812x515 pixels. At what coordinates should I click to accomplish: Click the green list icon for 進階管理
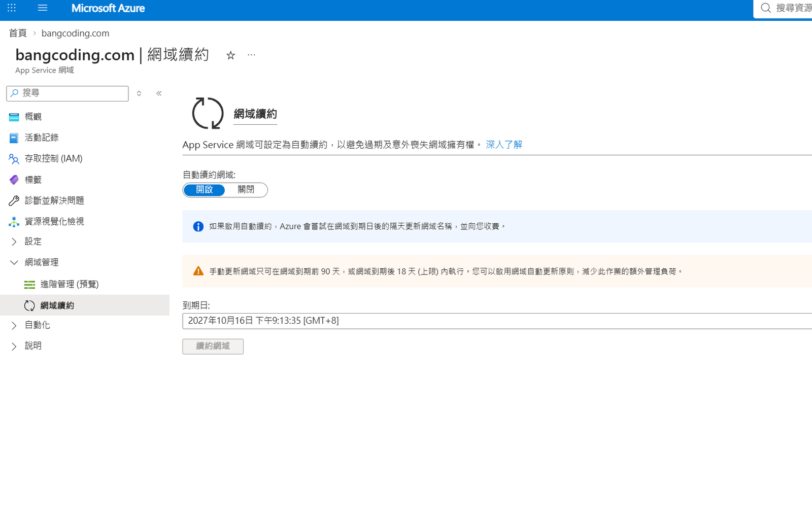pos(29,285)
